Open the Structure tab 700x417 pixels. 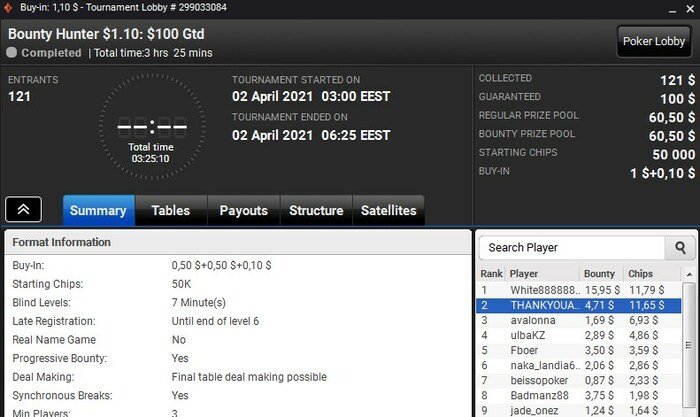tap(316, 210)
